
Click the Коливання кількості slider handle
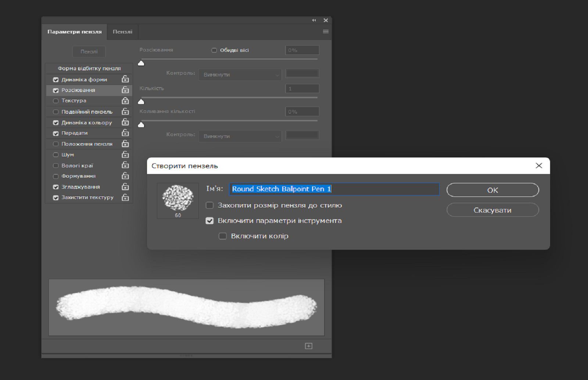tap(141, 125)
